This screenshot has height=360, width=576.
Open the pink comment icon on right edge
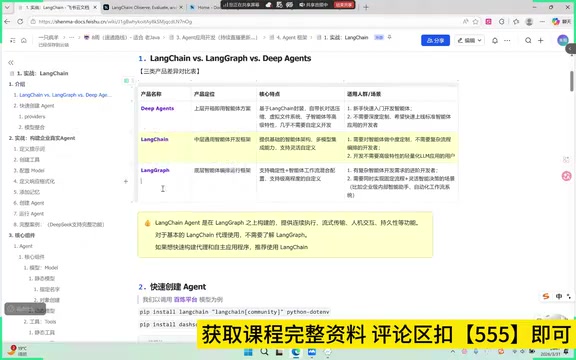point(566,176)
